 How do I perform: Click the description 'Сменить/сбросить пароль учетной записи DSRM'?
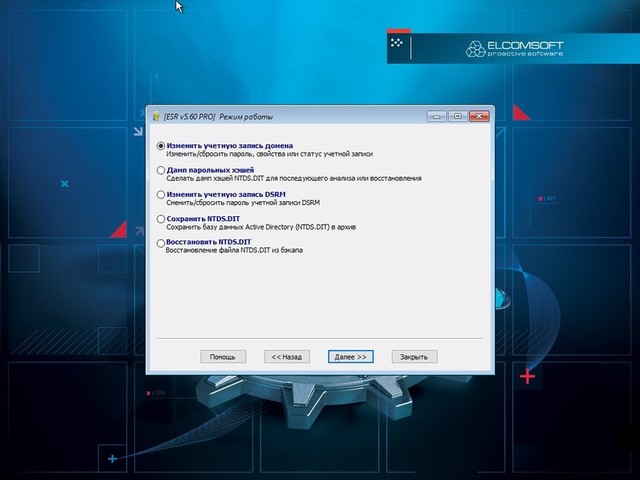pyautogui.click(x=250, y=203)
